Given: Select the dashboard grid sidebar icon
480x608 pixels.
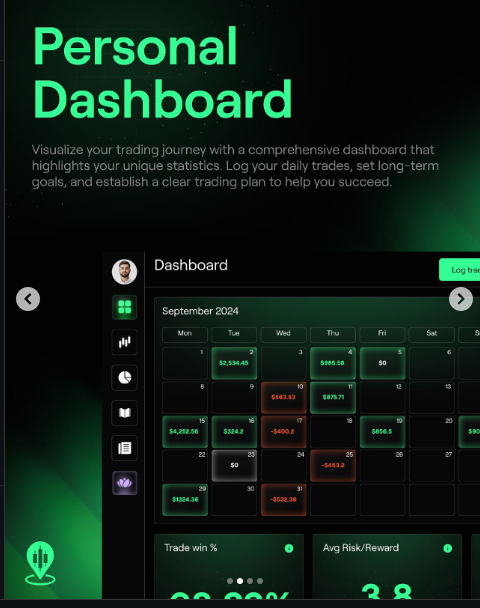Looking at the screenshot, I should pos(124,307).
